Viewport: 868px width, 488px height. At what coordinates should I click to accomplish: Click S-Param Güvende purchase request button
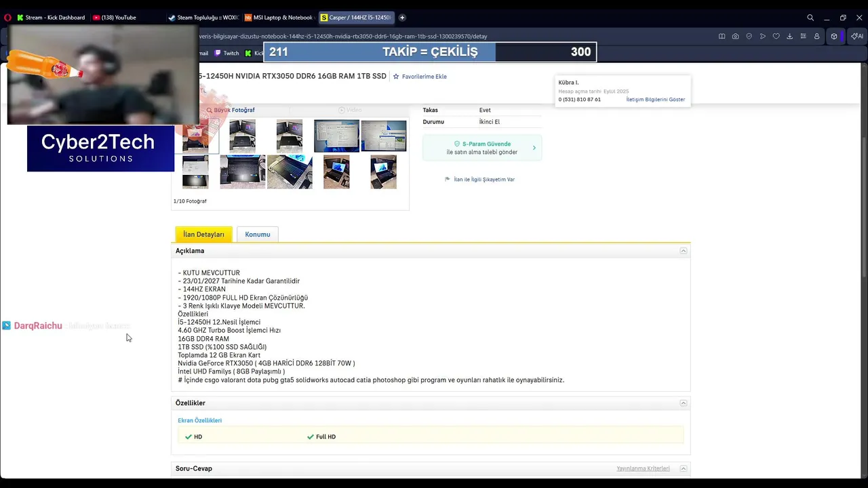coord(482,148)
